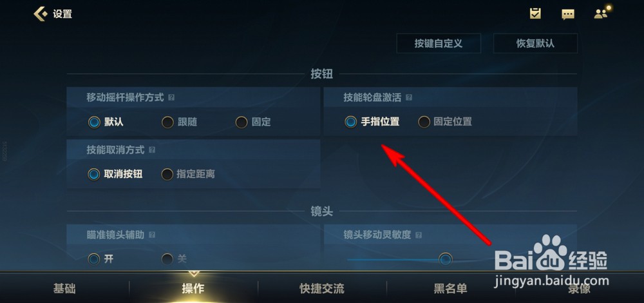Click the 按键自定义 button
Screen dimensions: 644x303
point(439,44)
